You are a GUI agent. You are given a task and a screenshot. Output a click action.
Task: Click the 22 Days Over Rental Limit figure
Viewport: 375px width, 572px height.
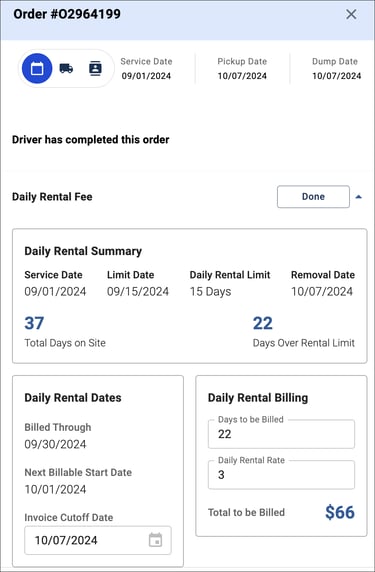coord(263,323)
